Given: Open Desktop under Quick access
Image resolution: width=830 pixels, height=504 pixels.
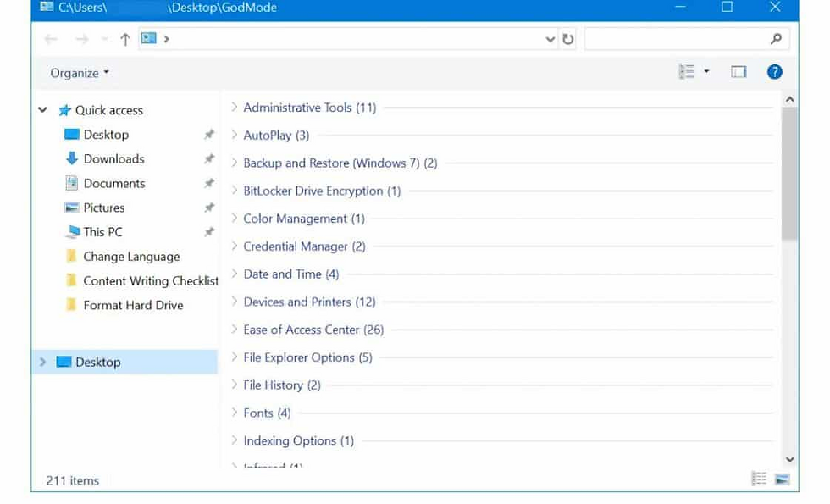Looking at the screenshot, I should click(x=106, y=135).
